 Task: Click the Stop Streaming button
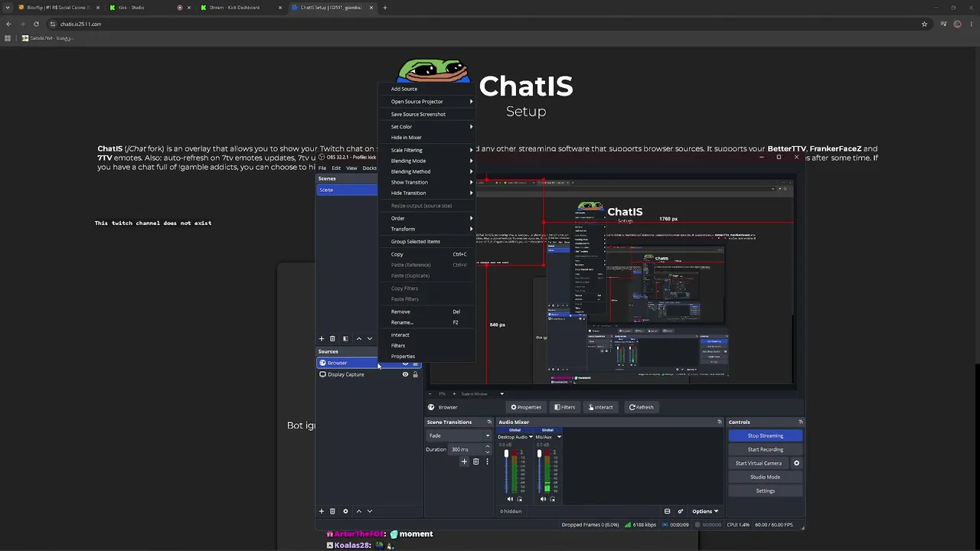pos(765,435)
